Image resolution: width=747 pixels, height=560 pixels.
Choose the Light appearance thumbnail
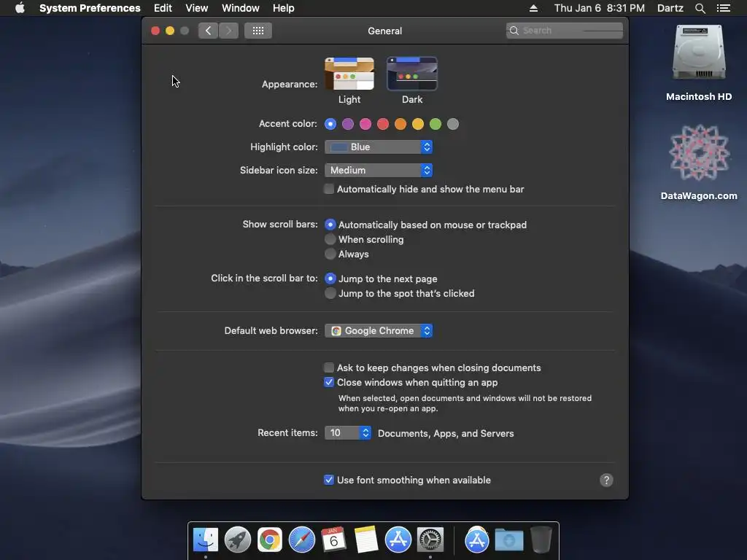point(349,74)
